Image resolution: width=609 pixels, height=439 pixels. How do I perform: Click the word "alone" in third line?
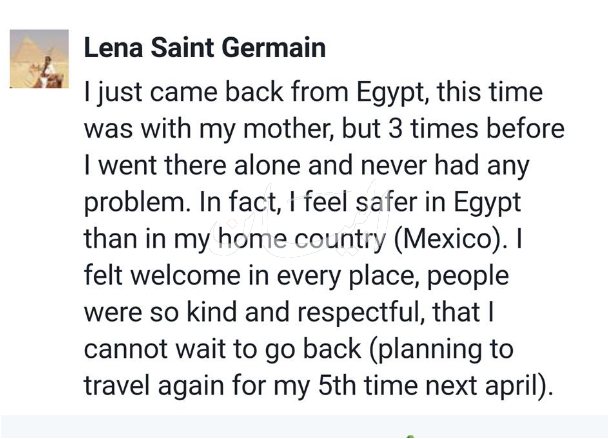point(267,165)
